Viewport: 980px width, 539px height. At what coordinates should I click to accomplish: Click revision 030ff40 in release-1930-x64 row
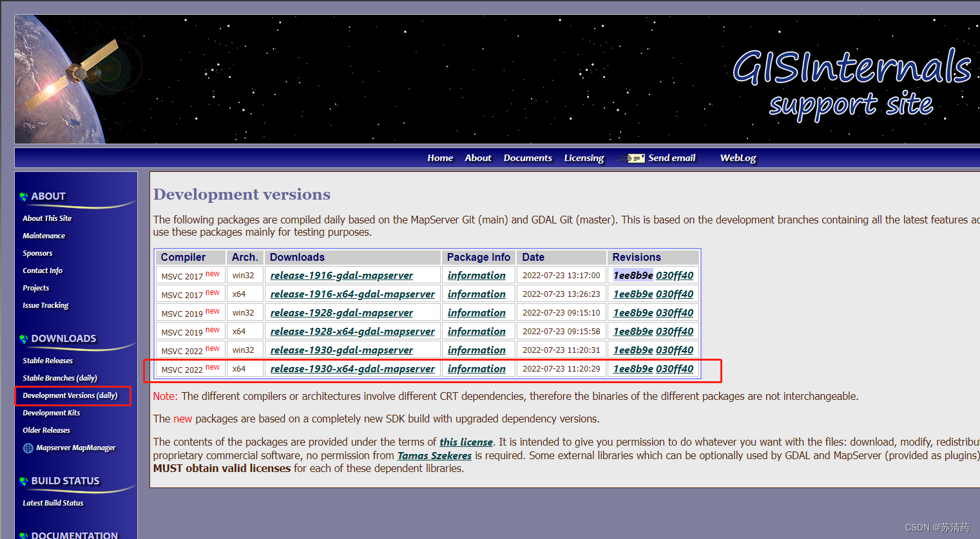(x=675, y=369)
